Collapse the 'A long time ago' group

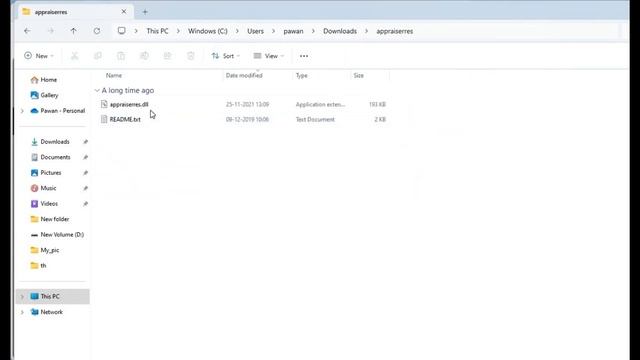[97, 91]
